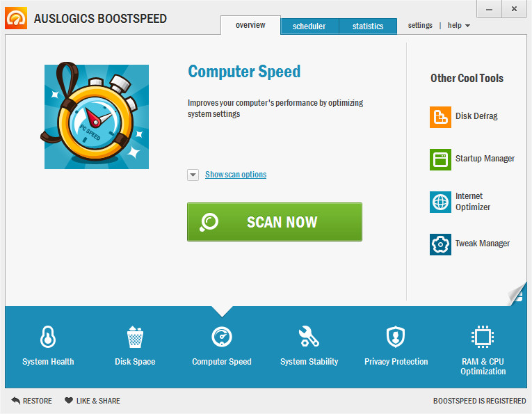Viewport: 532px width, 414px height.
Task: Peel the curled page corner
Action: [x=517, y=294]
